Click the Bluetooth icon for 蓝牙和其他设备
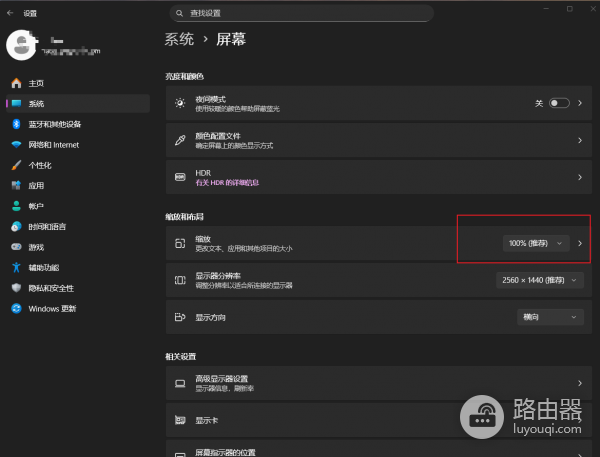Viewport: 600px width, 457px height. tap(16, 124)
